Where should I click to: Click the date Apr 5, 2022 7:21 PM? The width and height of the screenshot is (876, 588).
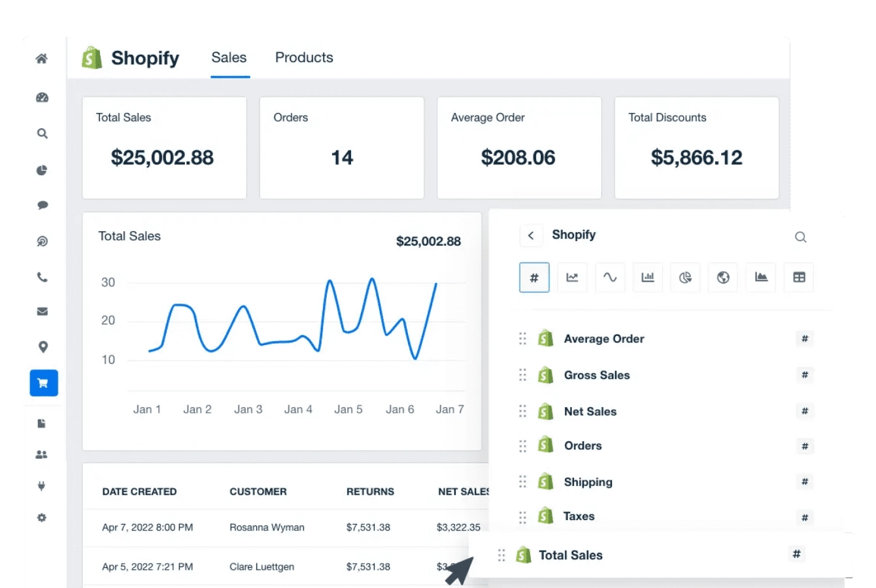coord(147,566)
